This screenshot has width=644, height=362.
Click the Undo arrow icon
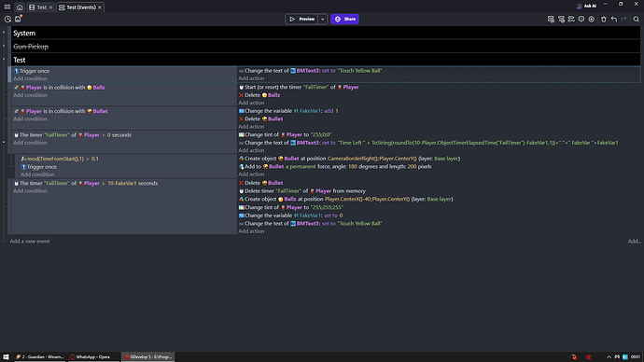613,20
